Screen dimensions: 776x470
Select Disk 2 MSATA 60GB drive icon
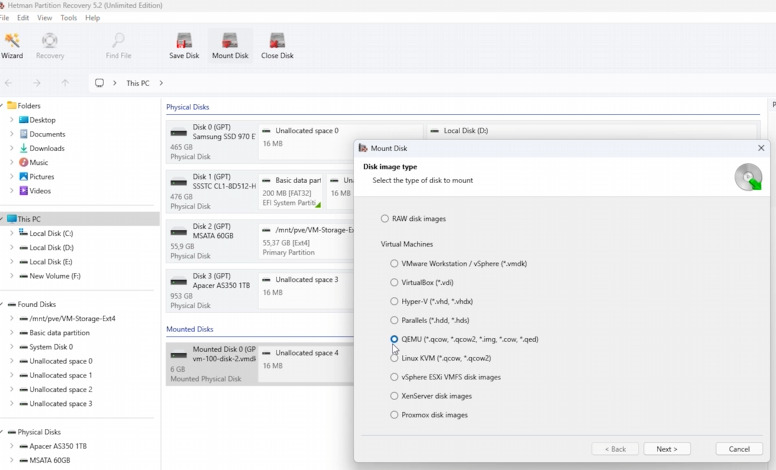coord(179,232)
